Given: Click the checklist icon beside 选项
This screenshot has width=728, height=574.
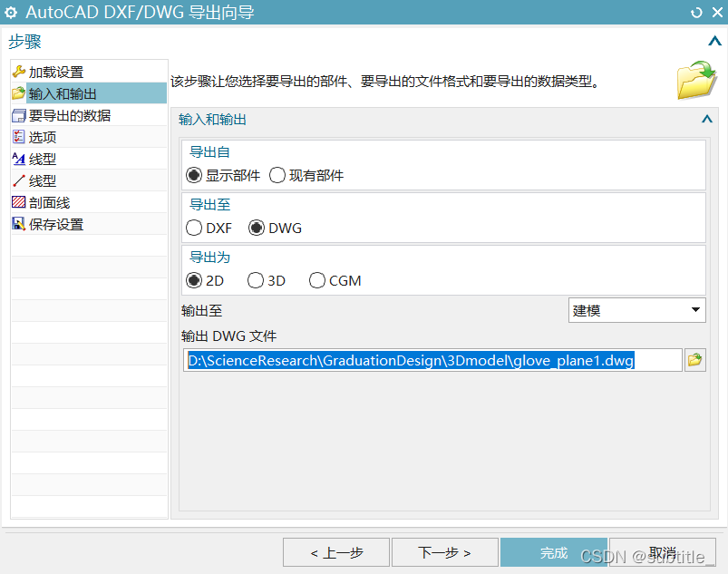Looking at the screenshot, I should click(18, 137).
